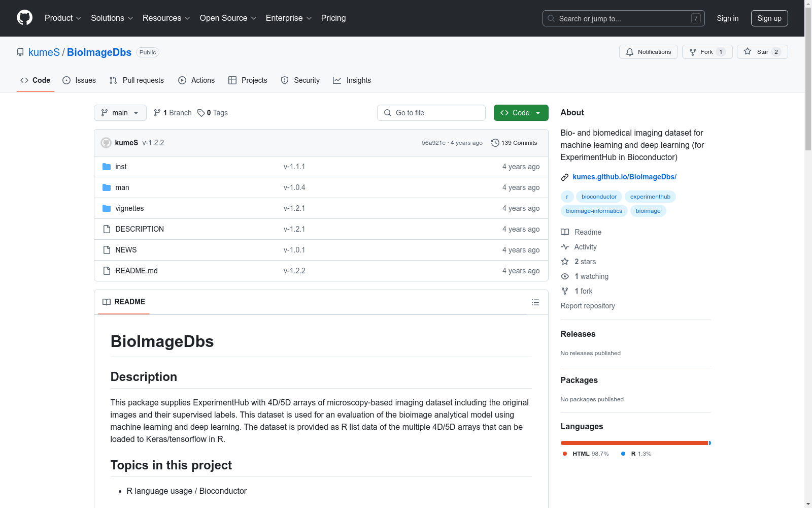Star the repository with the star icon
Viewport: 812px width, 508px height.
click(x=748, y=51)
